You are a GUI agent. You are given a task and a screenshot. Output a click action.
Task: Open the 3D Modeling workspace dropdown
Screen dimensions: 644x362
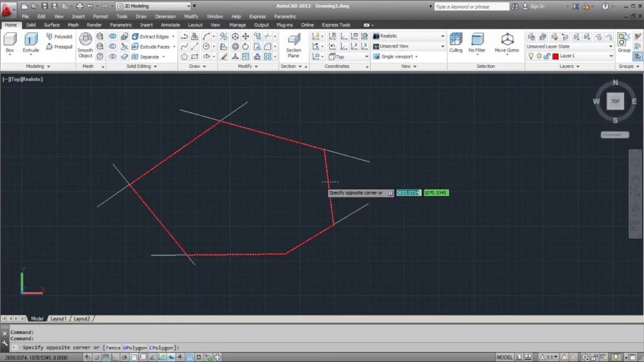pos(153,6)
